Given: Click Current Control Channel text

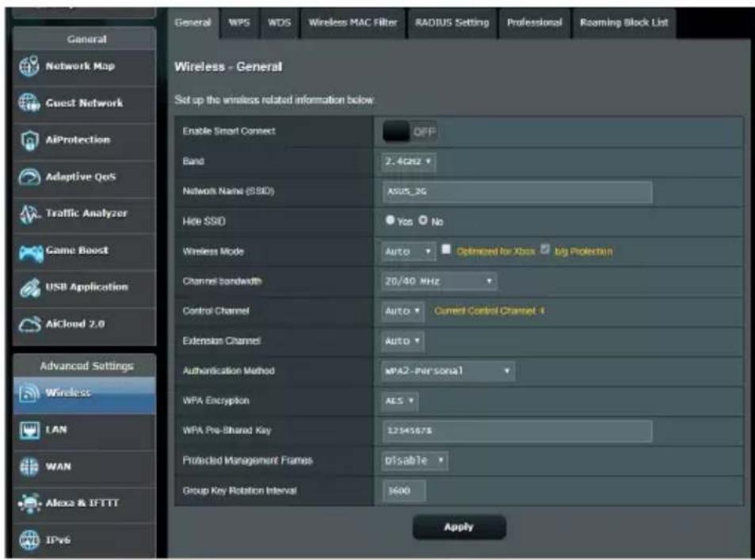Looking at the screenshot, I should pyautogui.click(x=490, y=311).
